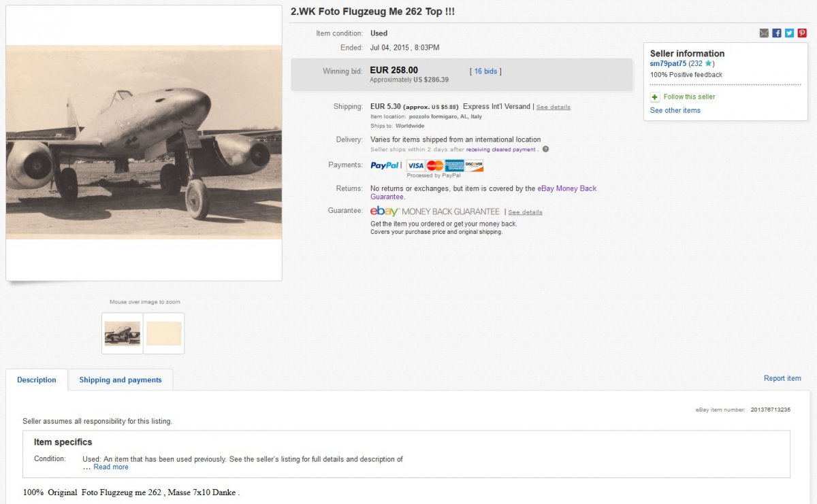The height and width of the screenshot is (504, 817).
Task: Click the green plus Follow seller icon
Action: 655,97
